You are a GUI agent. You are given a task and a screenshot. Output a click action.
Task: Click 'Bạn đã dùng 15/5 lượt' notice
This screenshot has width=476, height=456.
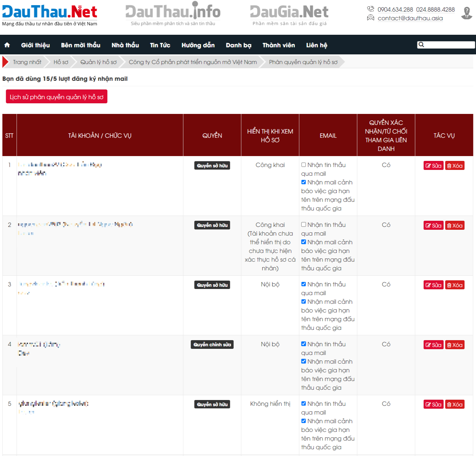[x=65, y=79]
